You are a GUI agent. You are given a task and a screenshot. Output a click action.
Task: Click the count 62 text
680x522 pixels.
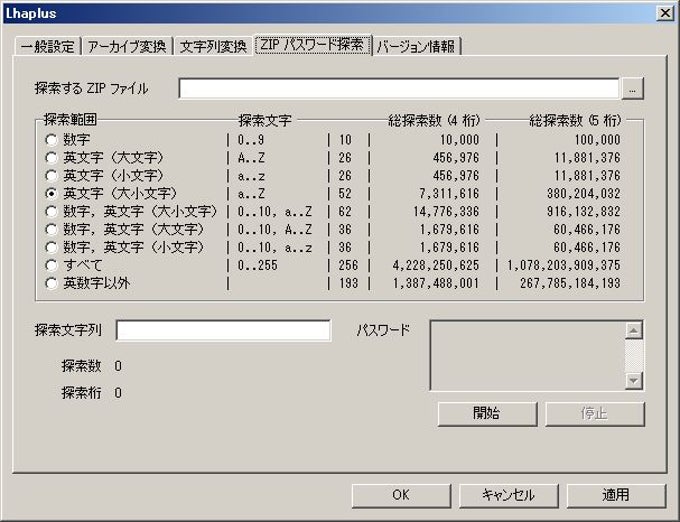point(345,212)
